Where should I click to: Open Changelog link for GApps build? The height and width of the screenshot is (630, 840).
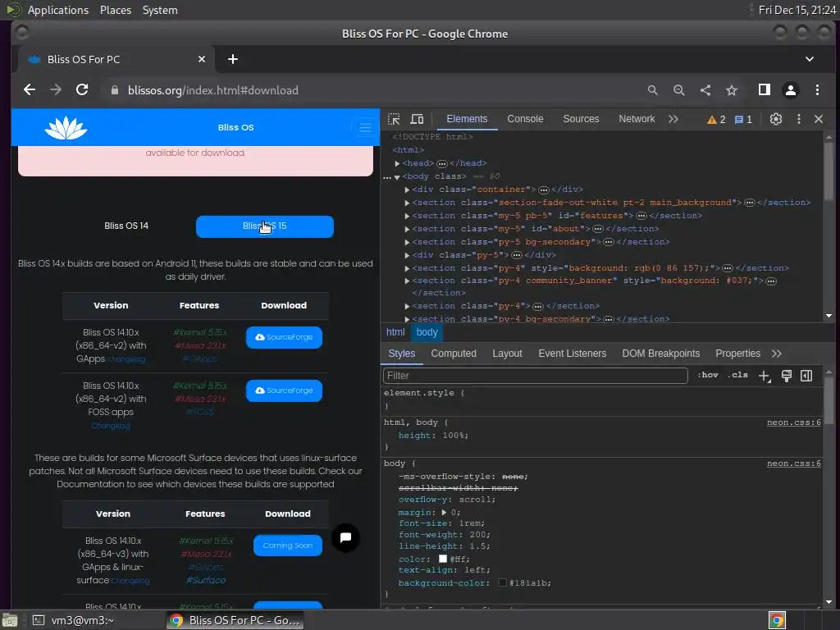pos(126,359)
